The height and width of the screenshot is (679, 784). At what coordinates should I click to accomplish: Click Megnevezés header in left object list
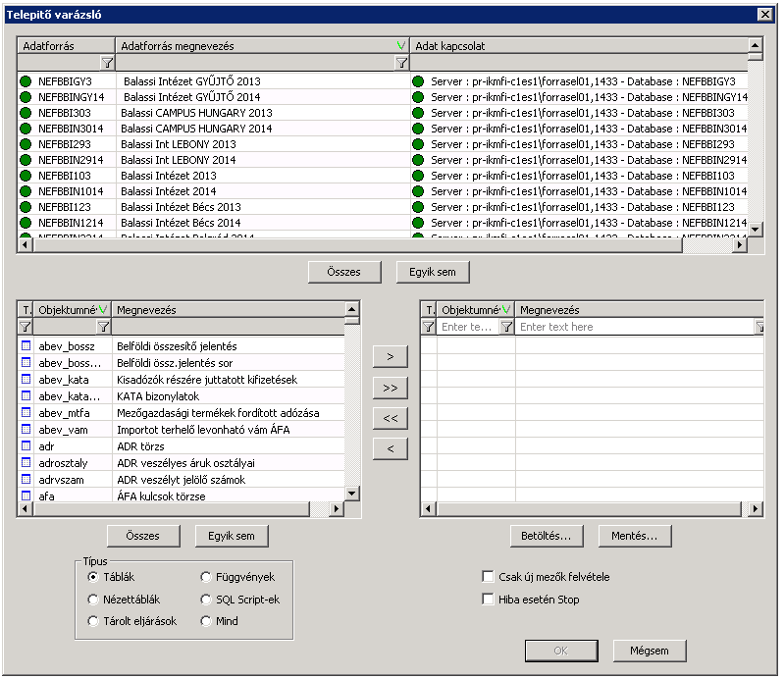[228, 310]
